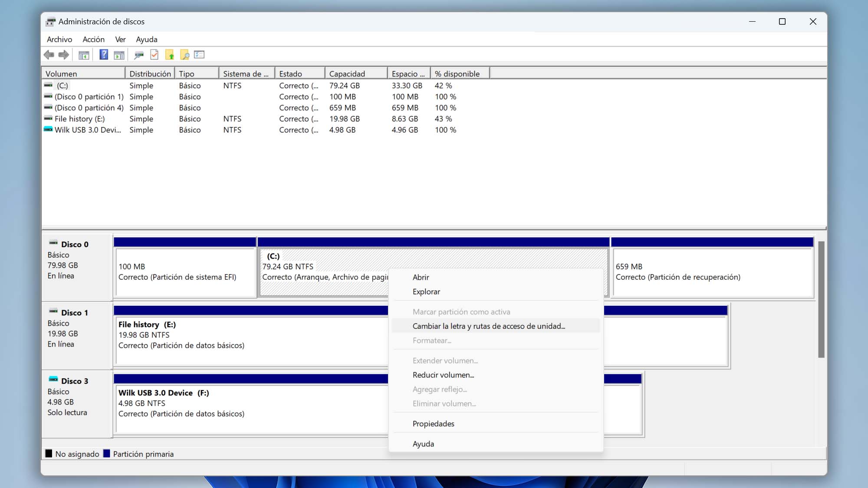The width and height of the screenshot is (868, 488).
Task: Click the show/hide action pane icon
Action: point(119,55)
